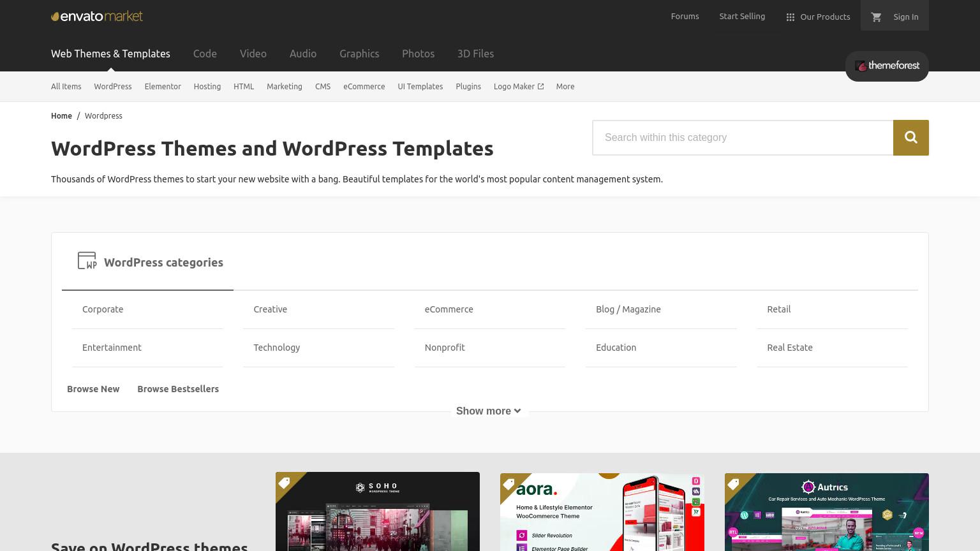Focus the Search within this category field
Screen dimensions: 980x551
[743, 138]
